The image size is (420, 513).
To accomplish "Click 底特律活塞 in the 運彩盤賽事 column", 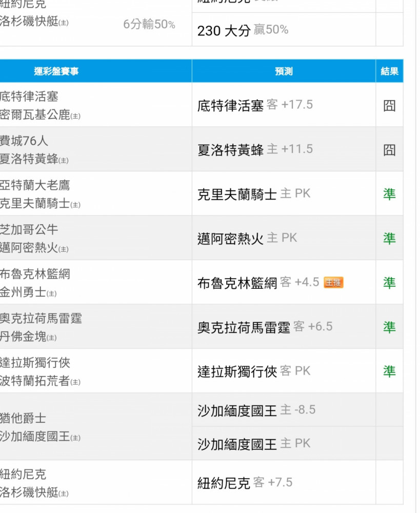I will tap(29, 96).
